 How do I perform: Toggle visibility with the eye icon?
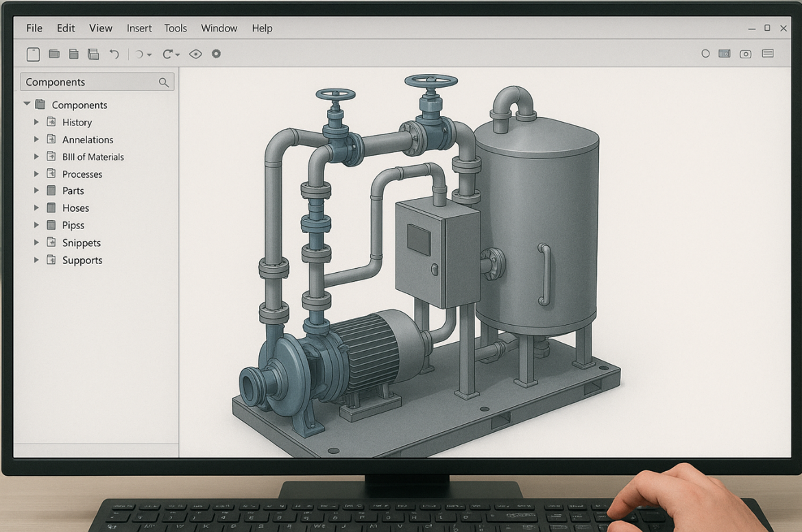[195, 54]
